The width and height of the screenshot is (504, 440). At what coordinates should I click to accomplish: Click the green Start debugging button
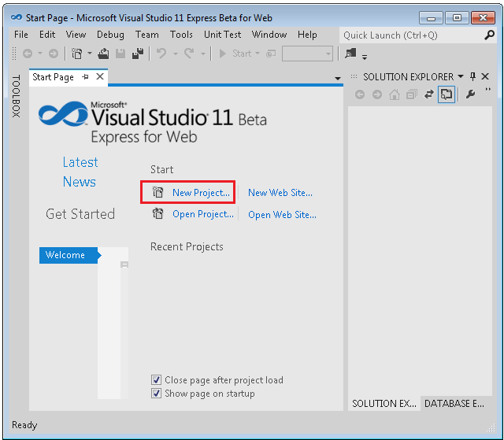click(x=222, y=54)
